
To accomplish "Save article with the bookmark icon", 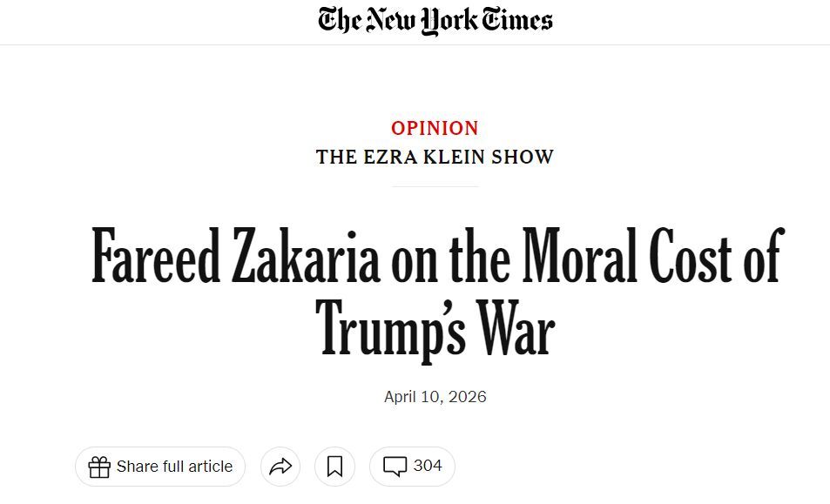I will 334,467.
